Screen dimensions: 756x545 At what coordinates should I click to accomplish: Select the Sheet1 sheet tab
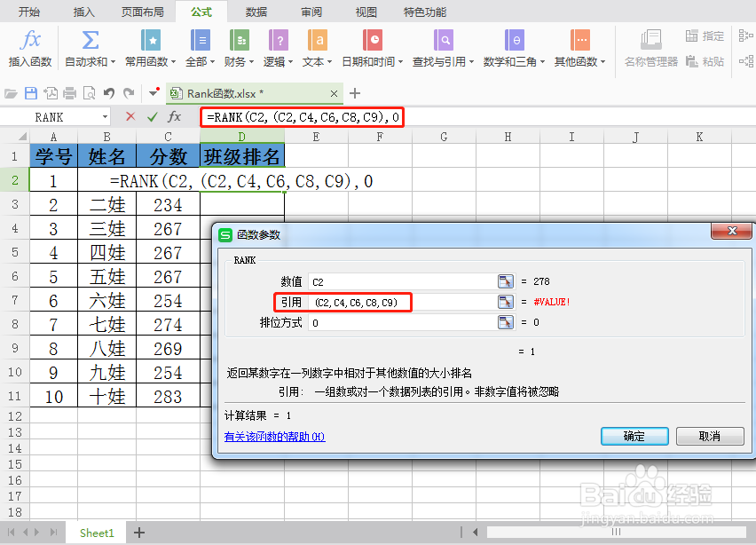tap(96, 533)
